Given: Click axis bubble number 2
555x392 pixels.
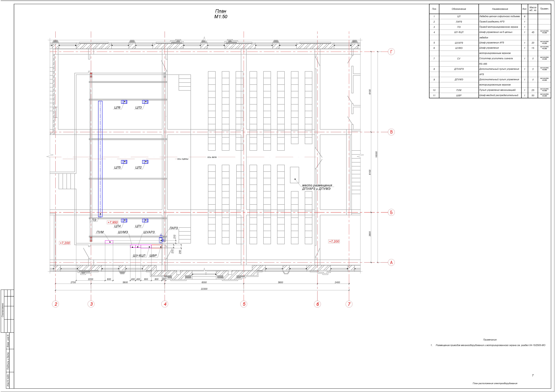Looking at the screenshot, I should [x=56, y=304].
